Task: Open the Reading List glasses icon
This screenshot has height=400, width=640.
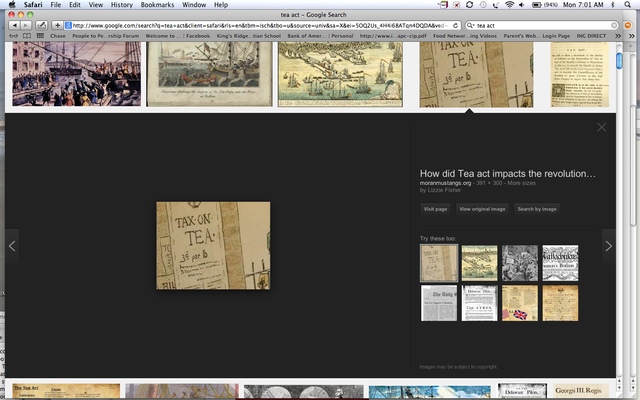Action: (x=14, y=36)
